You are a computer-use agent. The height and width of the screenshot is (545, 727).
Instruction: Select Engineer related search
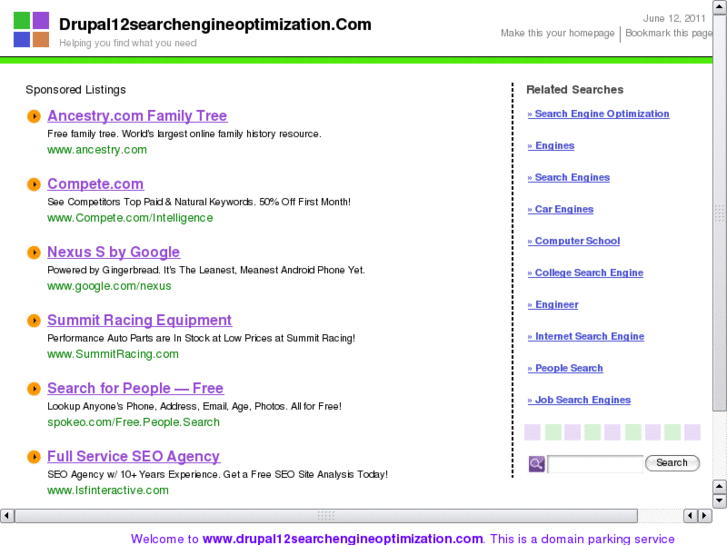click(x=553, y=304)
